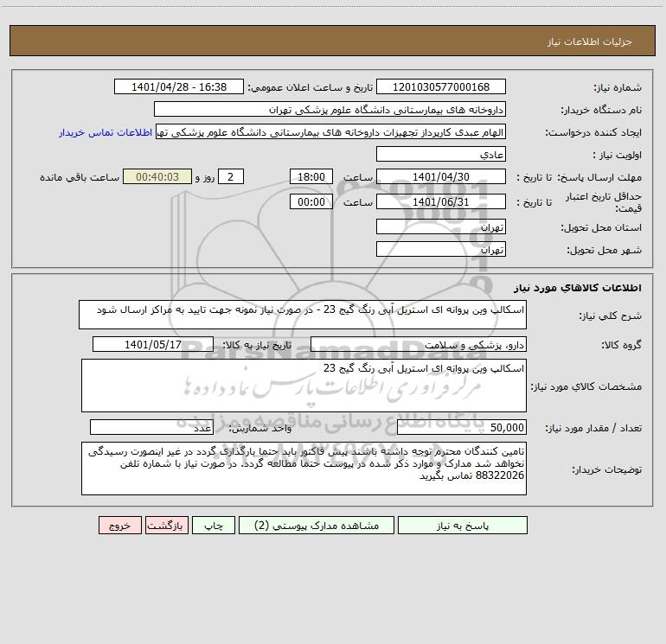
Task: Click the quantity field 50,000
Action: point(462,427)
